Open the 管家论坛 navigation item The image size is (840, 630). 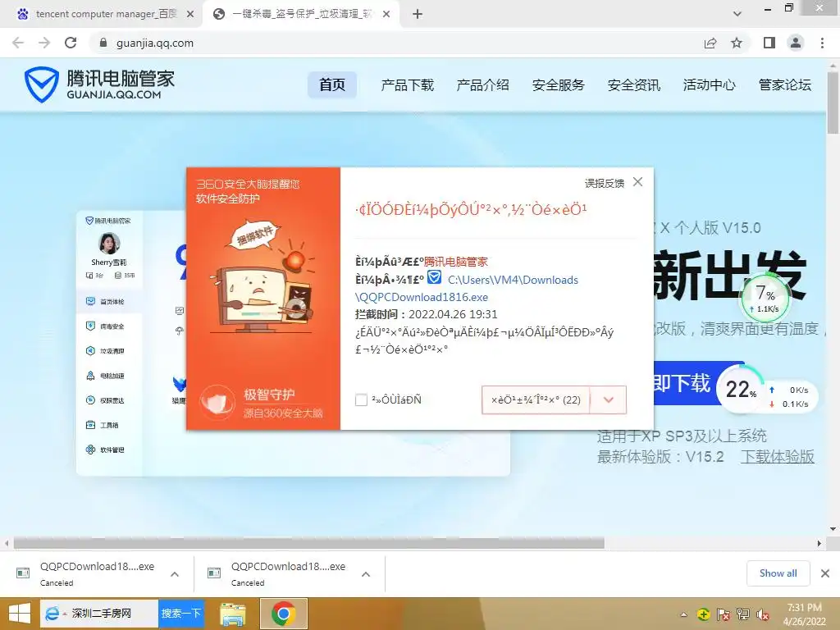[x=785, y=84]
